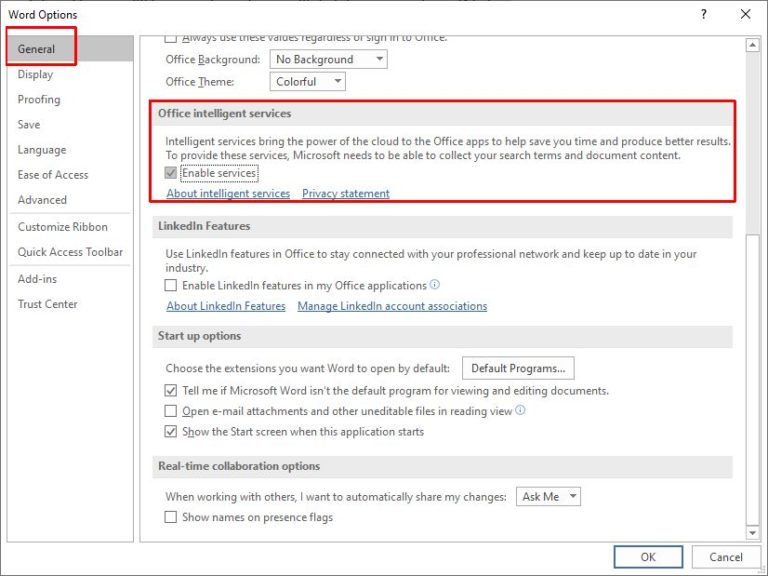Open the Office Background dropdown
Screen dimensions: 768x576
328,59
